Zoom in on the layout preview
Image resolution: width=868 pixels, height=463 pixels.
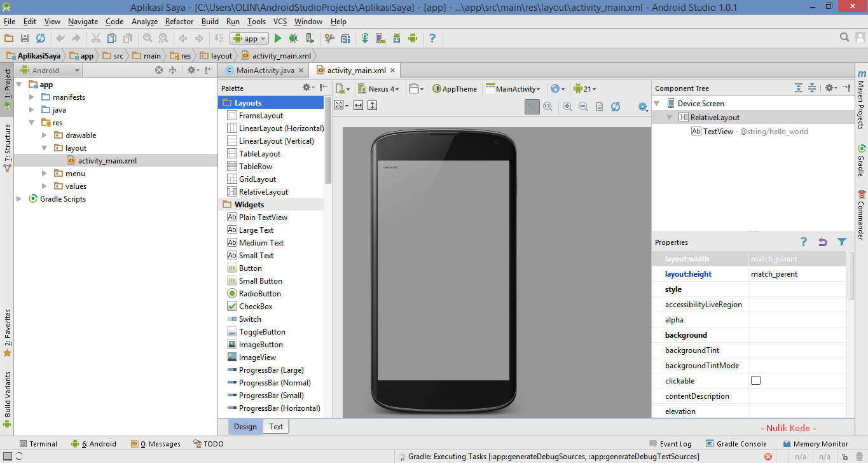click(567, 107)
